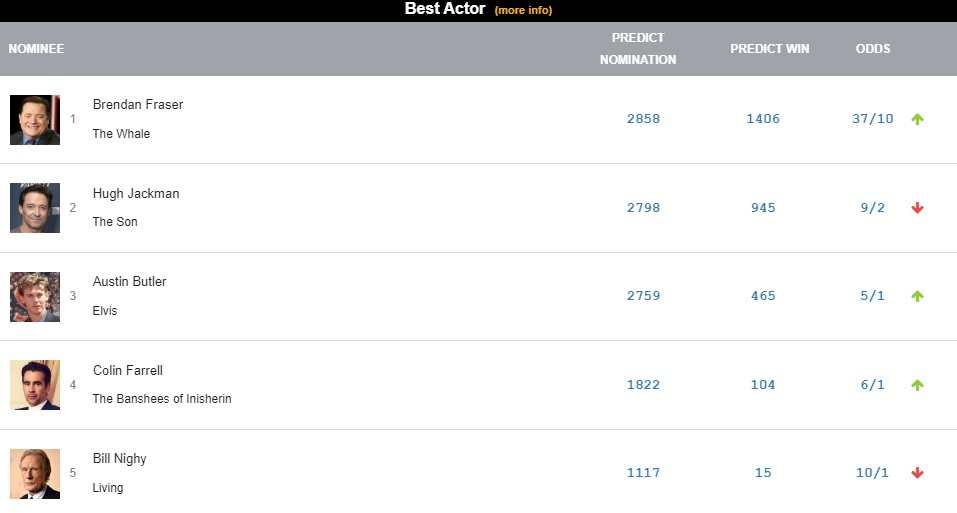Click the Bill Nighy name link
This screenshot has width=957, height=513.
(120, 458)
